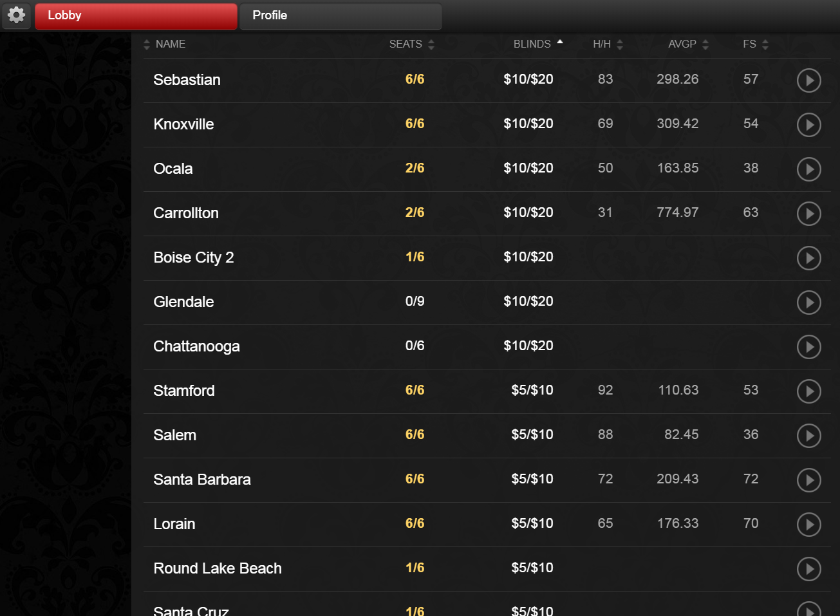Open the settings gear menu
This screenshot has height=616, width=840.
17,15
